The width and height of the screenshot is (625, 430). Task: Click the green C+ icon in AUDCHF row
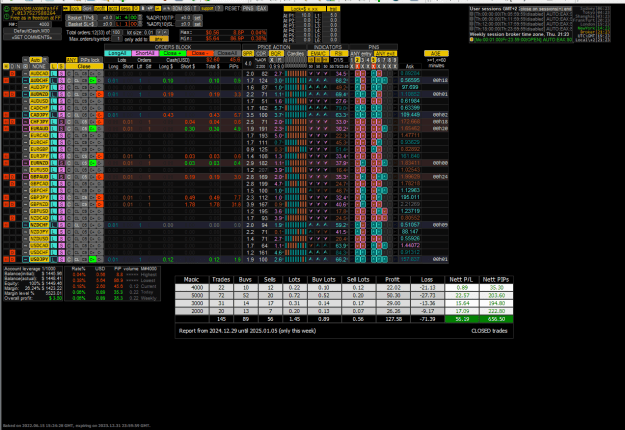coord(92,81)
